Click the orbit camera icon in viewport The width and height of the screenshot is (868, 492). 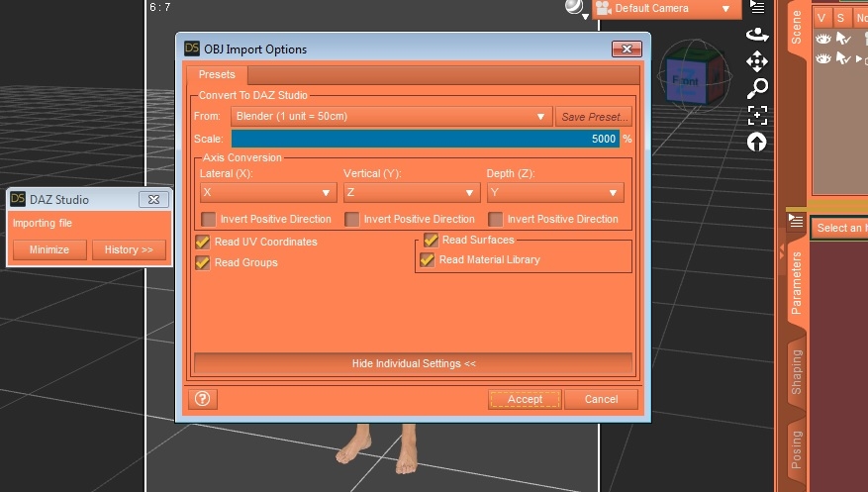click(x=757, y=34)
